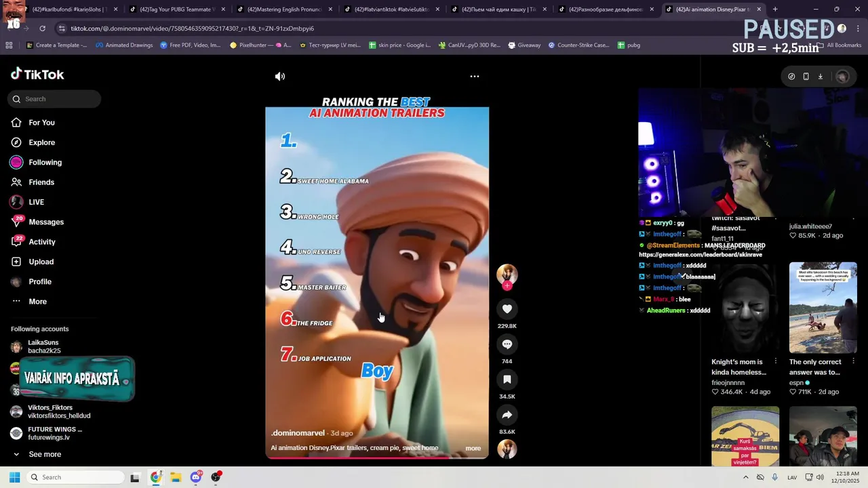
Task: Click the TikTok logo
Action: (x=37, y=75)
